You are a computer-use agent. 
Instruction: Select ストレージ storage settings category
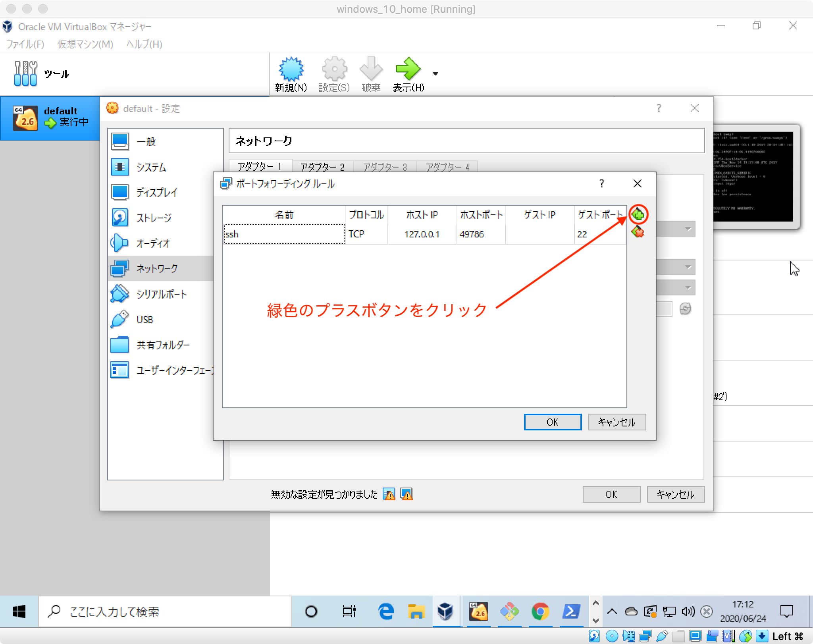point(154,218)
